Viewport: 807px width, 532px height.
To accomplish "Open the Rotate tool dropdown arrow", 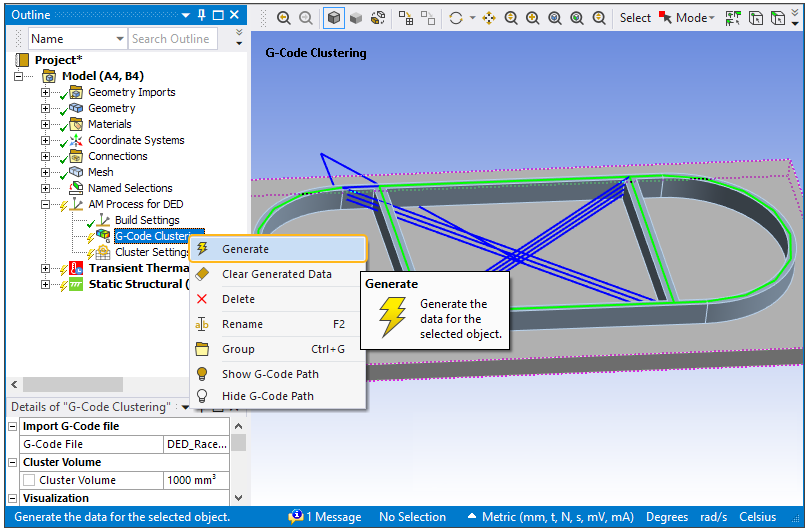I will click(x=472, y=18).
